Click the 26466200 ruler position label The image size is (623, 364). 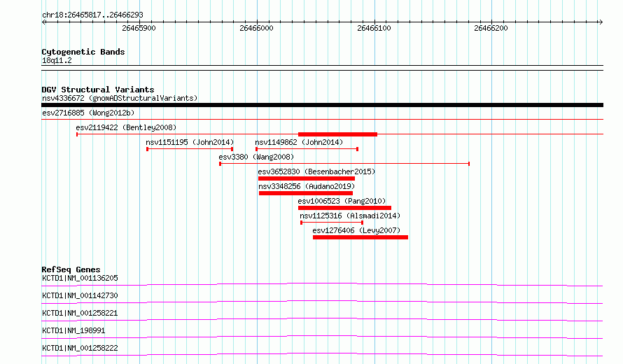tap(491, 28)
